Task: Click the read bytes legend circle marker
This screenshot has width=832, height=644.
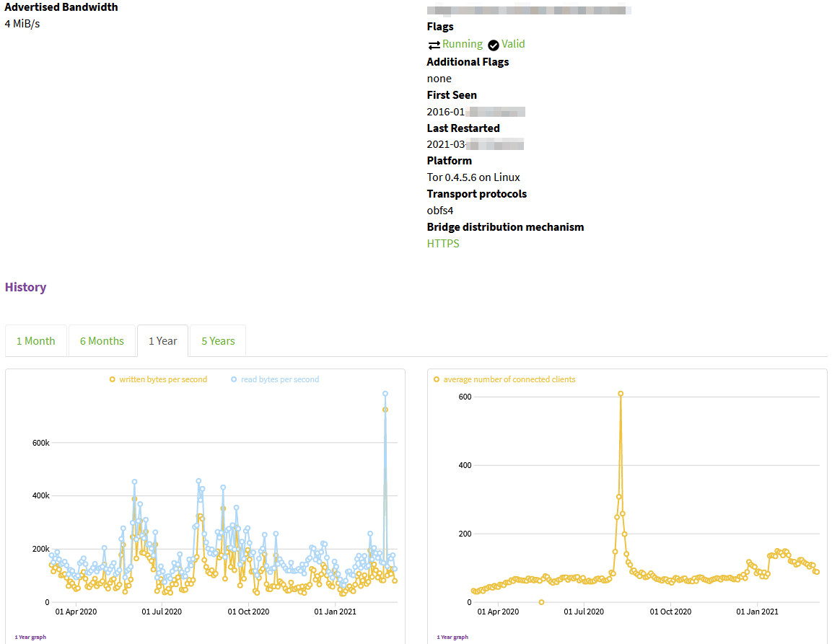Action: point(234,379)
